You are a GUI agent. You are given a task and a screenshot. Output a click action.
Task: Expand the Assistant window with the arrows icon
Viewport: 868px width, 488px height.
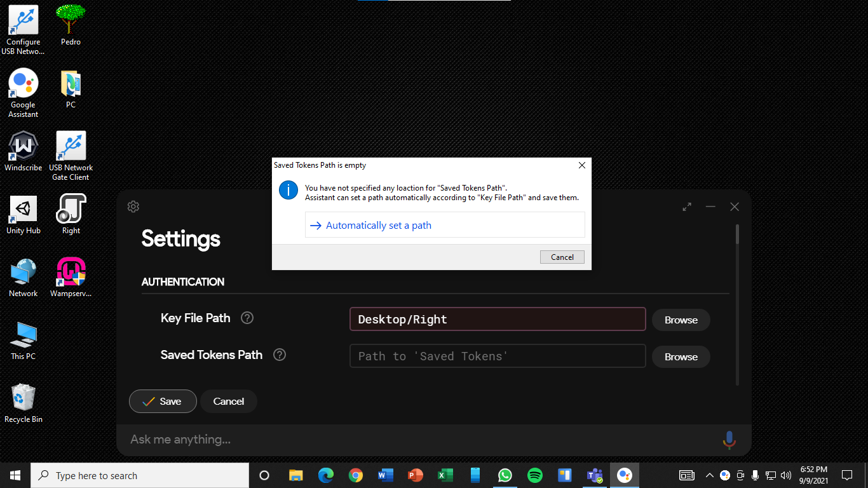click(687, 207)
